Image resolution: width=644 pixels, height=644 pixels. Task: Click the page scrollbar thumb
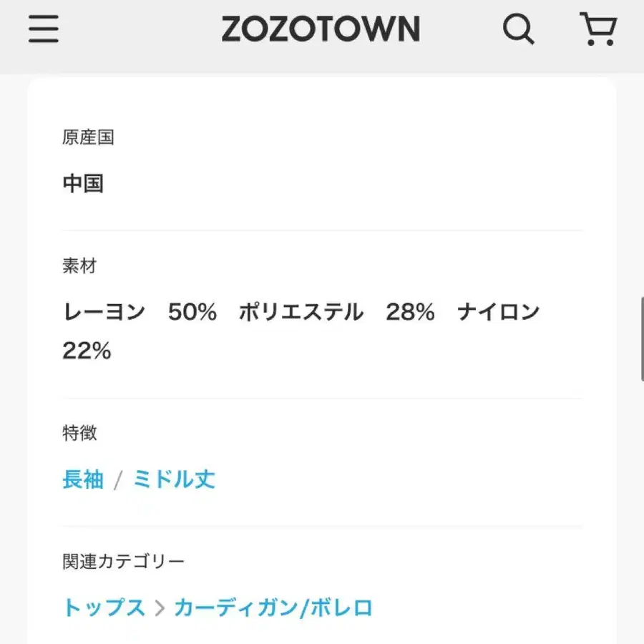click(x=641, y=338)
